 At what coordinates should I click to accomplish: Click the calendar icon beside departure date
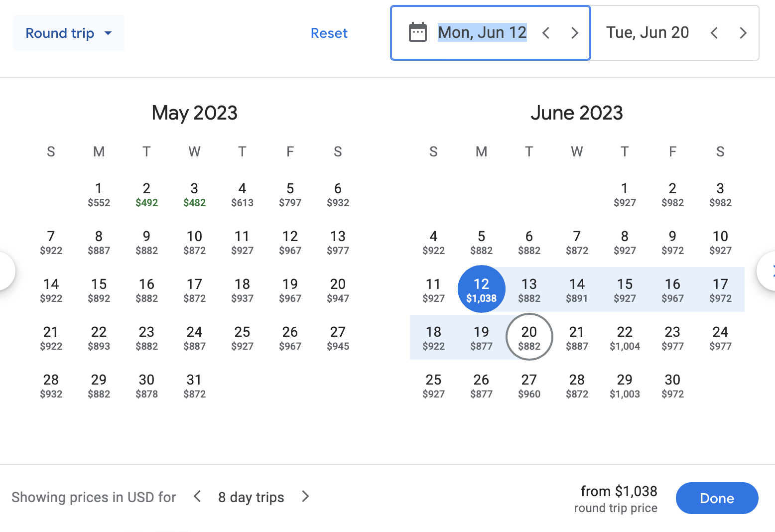(417, 33)
